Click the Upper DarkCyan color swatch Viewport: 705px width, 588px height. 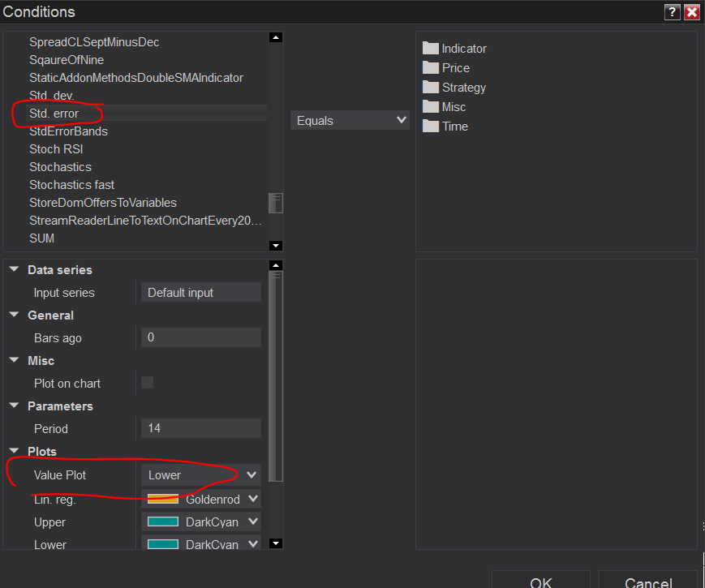click(x=163, y=521)
